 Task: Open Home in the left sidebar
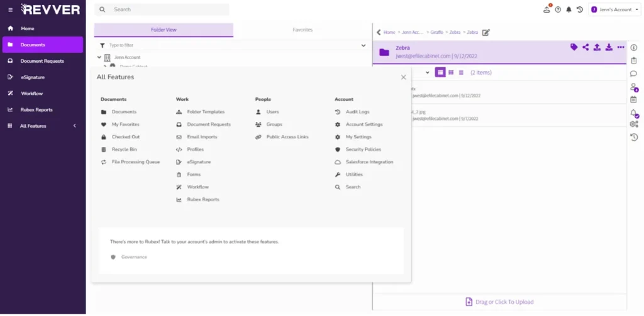(x=43, y=28)
